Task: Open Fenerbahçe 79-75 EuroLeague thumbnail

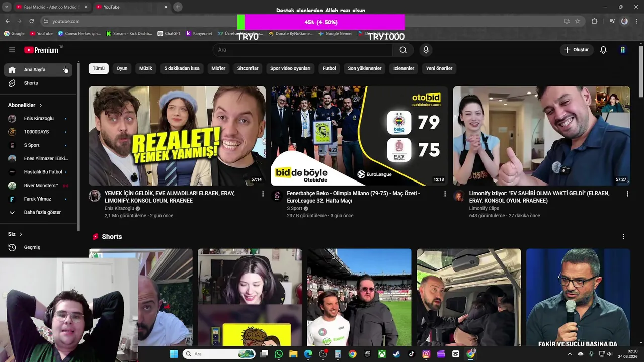Action: click(359, 136)
